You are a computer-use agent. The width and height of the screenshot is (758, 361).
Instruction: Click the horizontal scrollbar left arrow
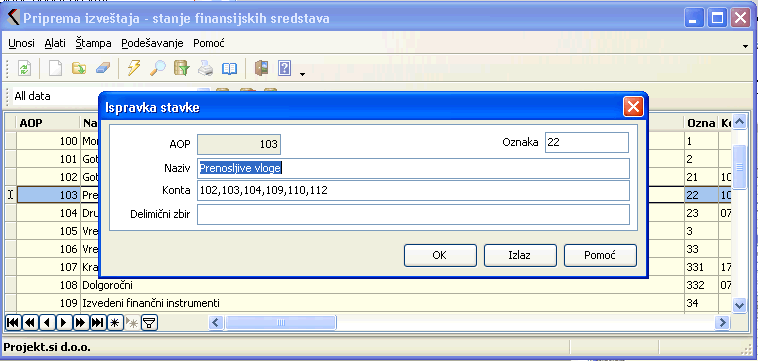pos(216,322)
